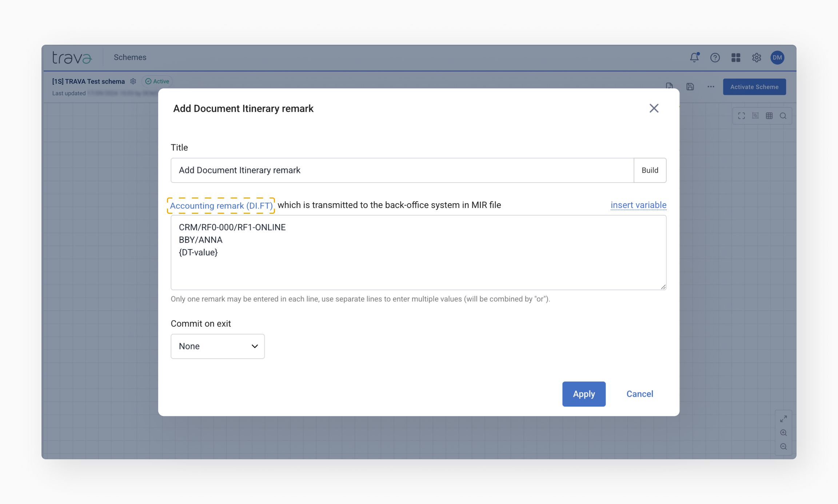Expand the Commit on exit dropdown
Screen dimensions: 838x504
[x=218, y=346]
